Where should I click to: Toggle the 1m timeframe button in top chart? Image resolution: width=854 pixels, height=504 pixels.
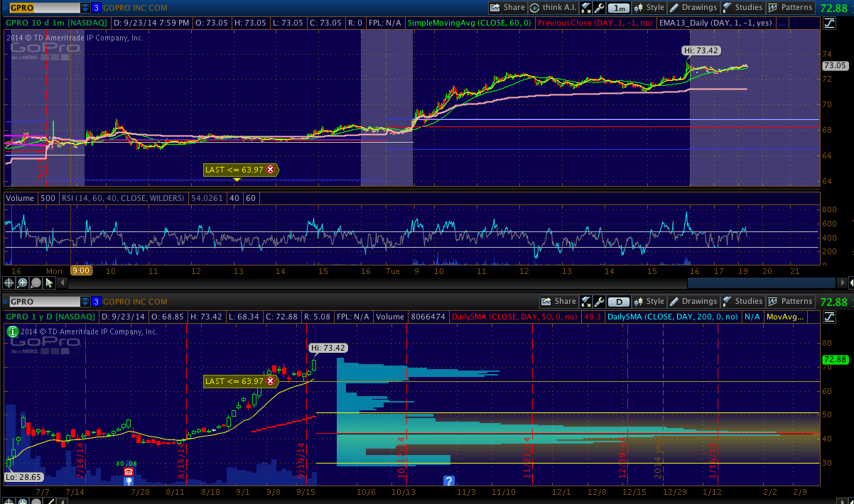click(620, 8)
